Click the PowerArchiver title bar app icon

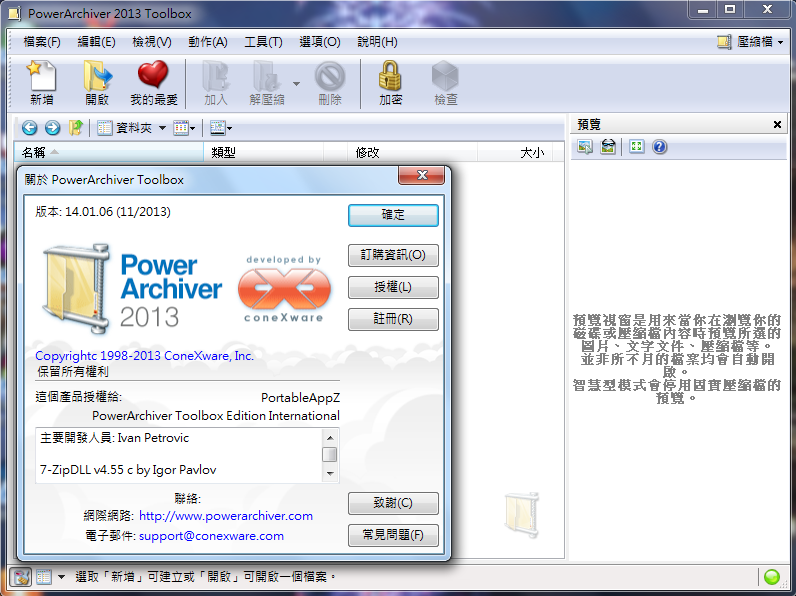(15, 13)
